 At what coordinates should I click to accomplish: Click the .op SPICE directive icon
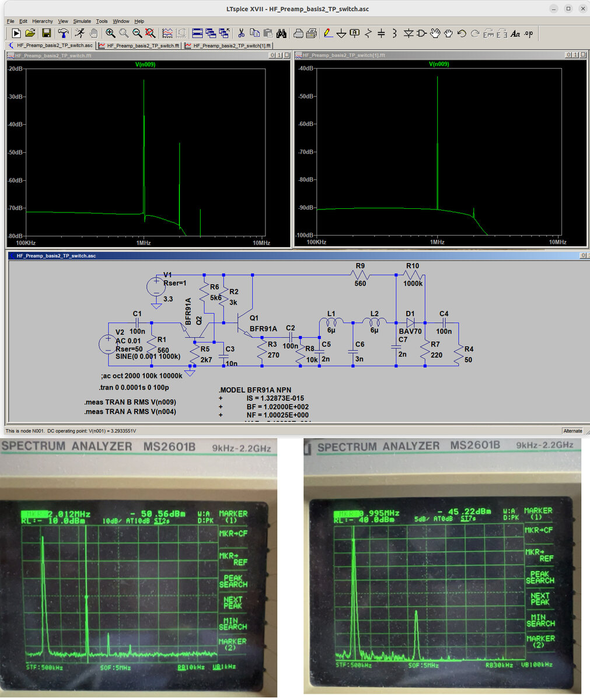(529, 34)
